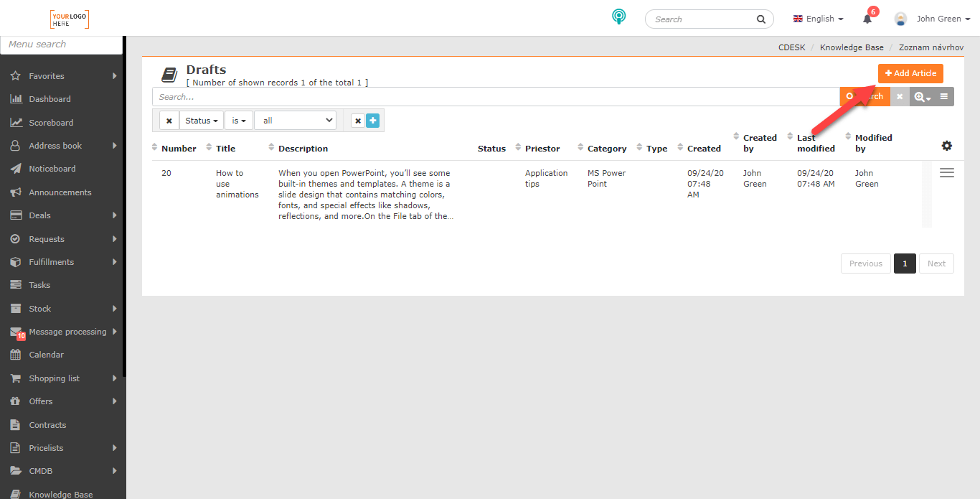Click the magnifier icon in header search
This screenshot has width=980, height=499.
(x=761, y=19)
